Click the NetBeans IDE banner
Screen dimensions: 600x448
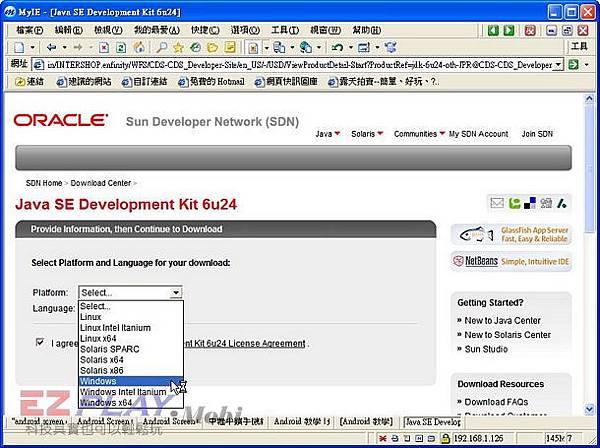(x=511, y=262)
